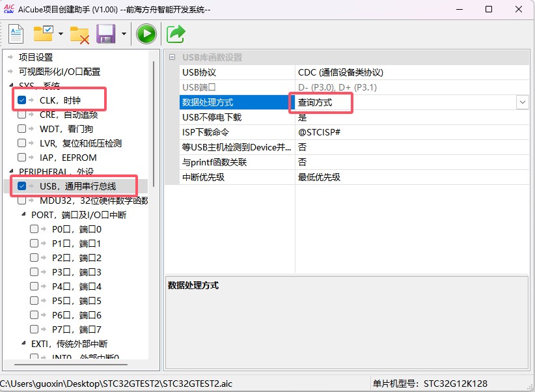Toggle the CLK clock checkbox
535x392 pixels.
[22, 100]
